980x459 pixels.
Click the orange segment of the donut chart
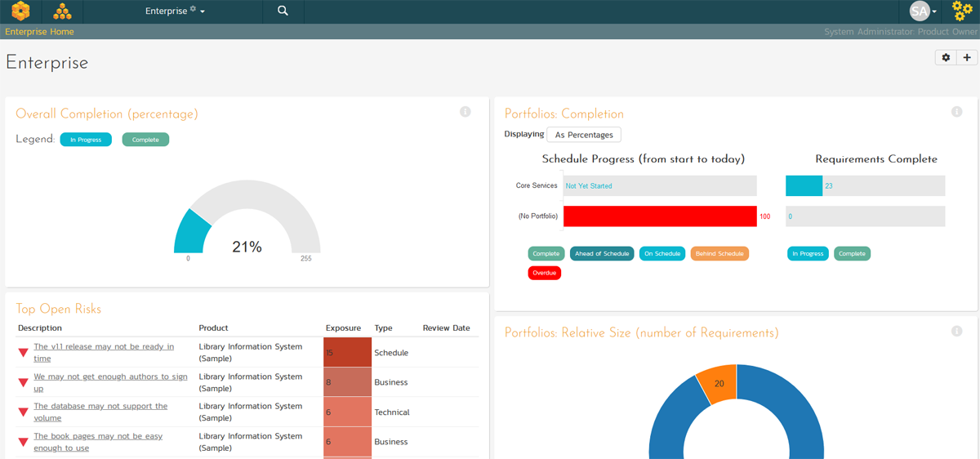pos(715,385)
